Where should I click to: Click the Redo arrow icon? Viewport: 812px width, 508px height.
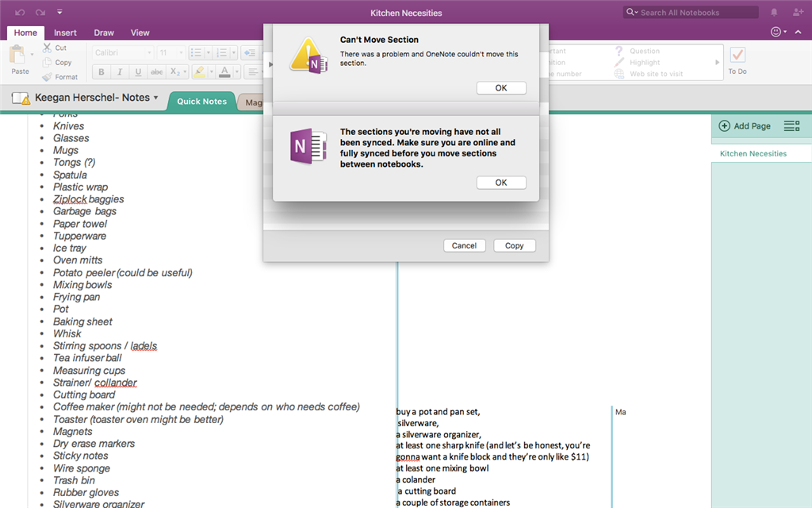(x=40, y=13)
